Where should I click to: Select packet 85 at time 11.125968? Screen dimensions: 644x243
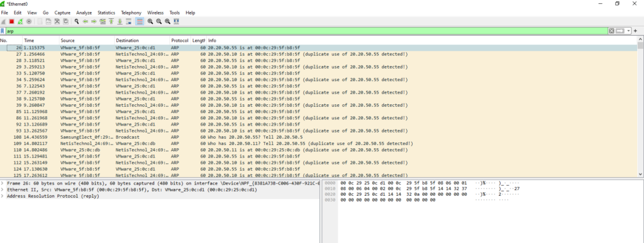pyautogui.click(x=318, y=112)
